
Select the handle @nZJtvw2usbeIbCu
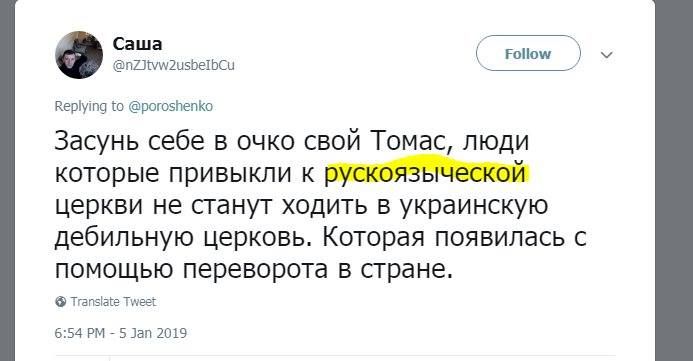(174, 65)
